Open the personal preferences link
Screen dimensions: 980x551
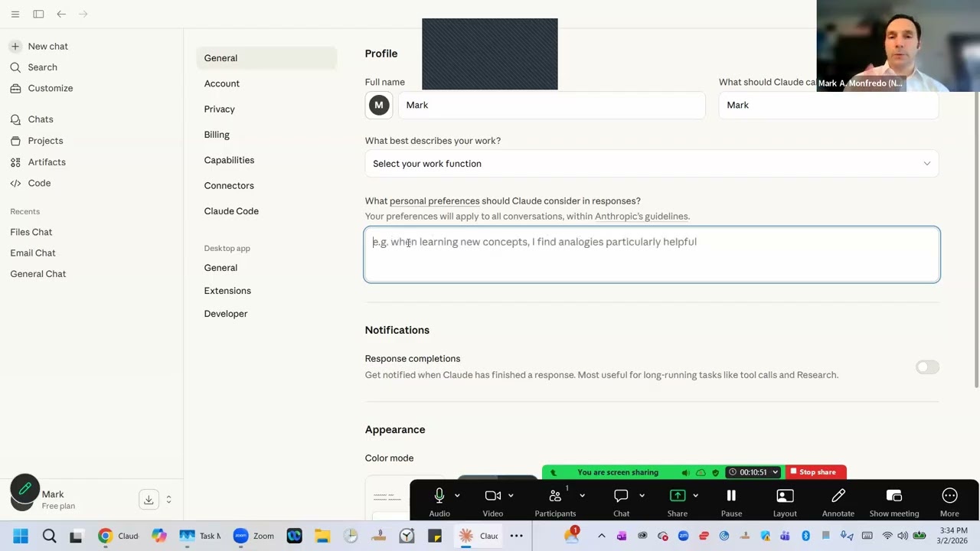(434, 201)
